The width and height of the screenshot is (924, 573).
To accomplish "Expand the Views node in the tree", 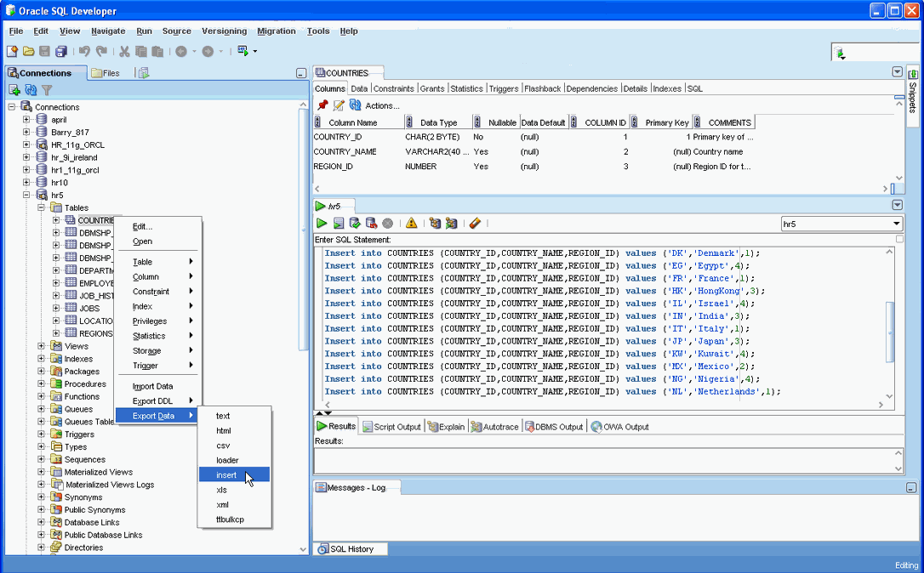I will click(42, 346).
